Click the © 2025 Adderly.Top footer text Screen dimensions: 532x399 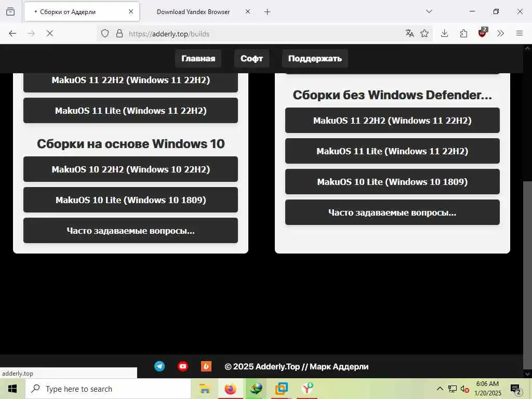click(x=297, y=367)
